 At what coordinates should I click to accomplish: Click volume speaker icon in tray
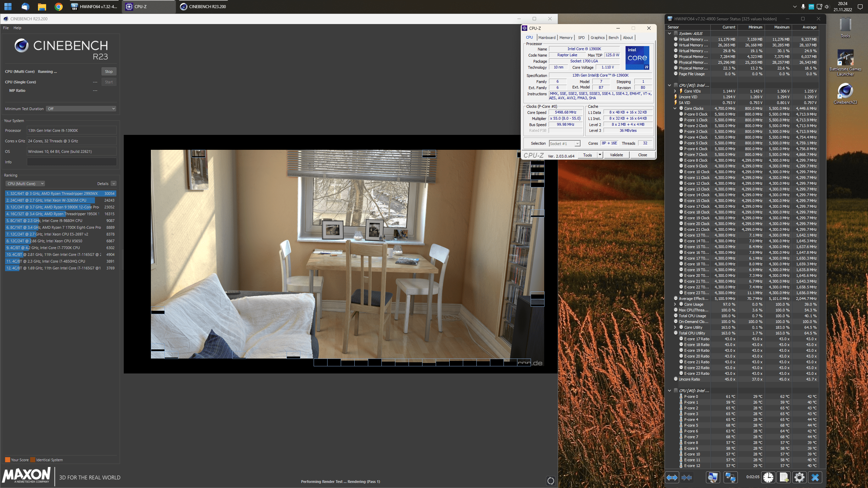pos(827,6)
